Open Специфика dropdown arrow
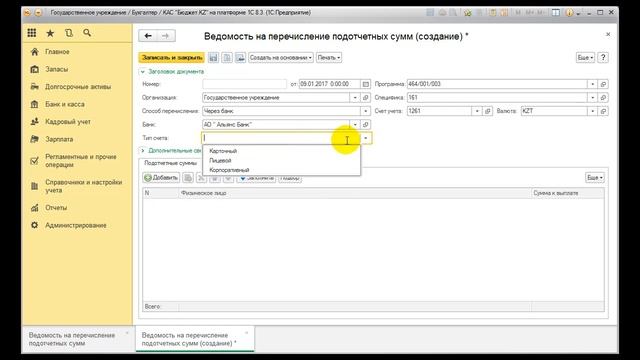Image resolution: width=640 pixels, height=360 pixels. click(593, 98)
